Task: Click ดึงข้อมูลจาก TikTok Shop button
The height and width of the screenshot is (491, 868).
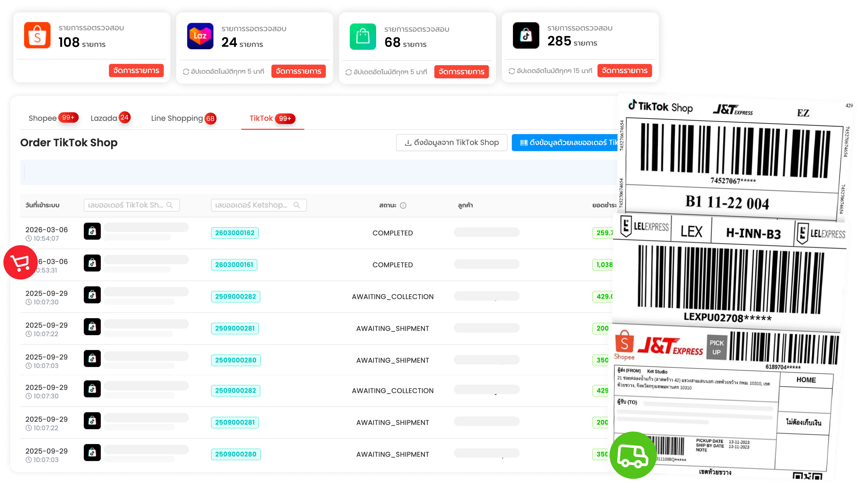Action: pos(452,143)
